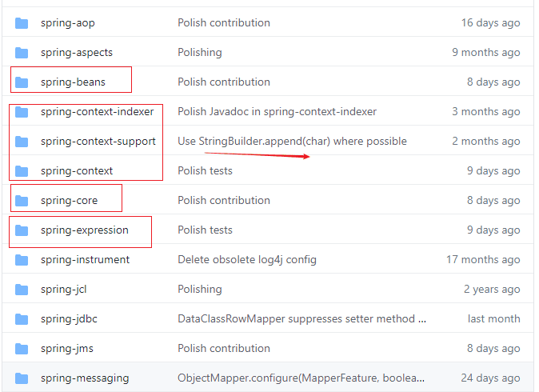The height and width of the screenshot is (392, 539).
Task: Click the '17 months ago' timestamp
Action: click(483, 260)
